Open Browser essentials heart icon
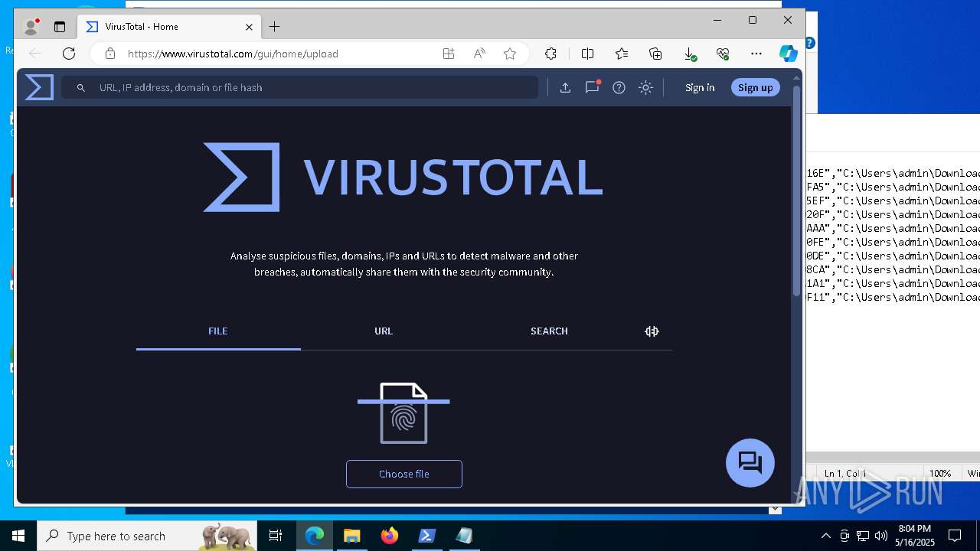 click(723, 54)
